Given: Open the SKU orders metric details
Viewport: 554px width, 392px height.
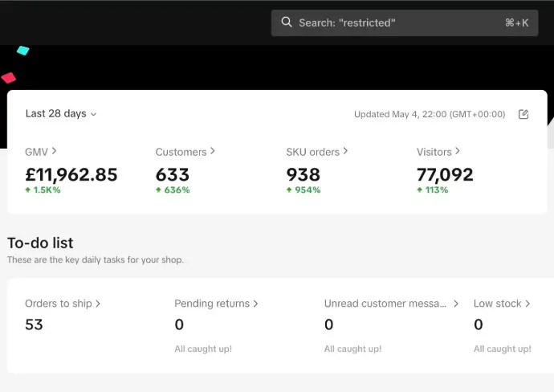Looking at the screenshot, I should pos(318,152).
